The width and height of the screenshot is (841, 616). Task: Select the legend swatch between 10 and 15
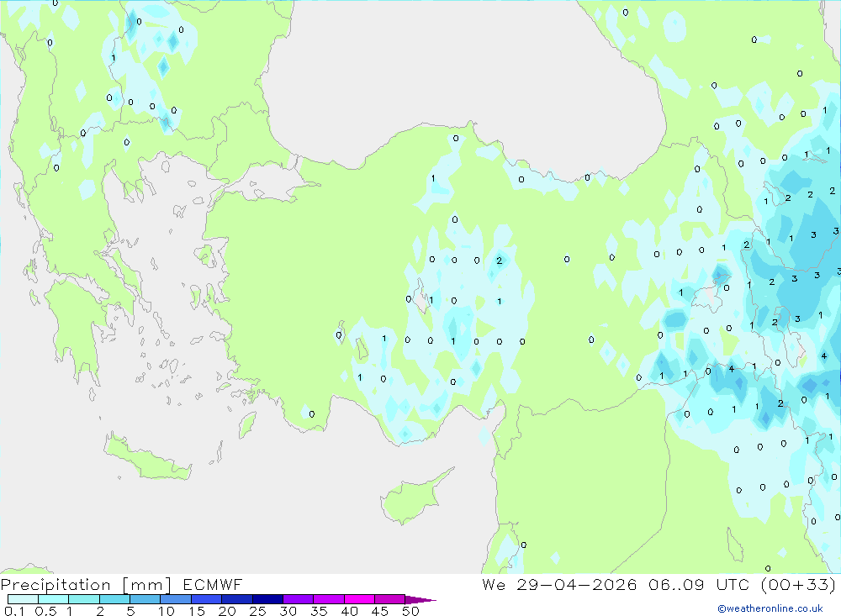tap(176, 599)
